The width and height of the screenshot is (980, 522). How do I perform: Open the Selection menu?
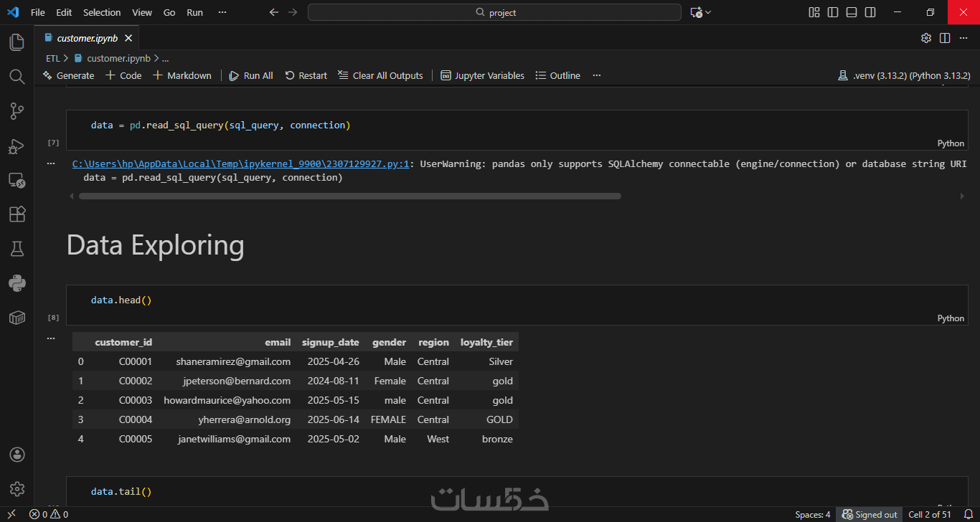[x=102, y=12]
